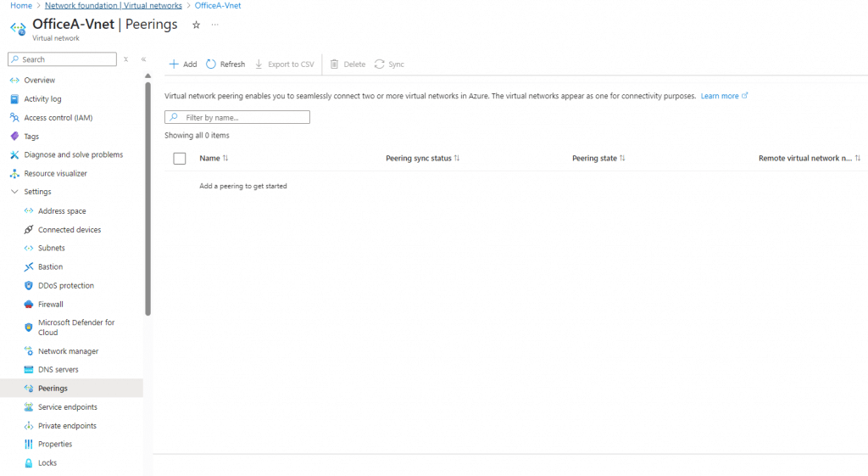Toggle the select-all peerings checkbox
The image size is (868, 476).
pyautogui.click(x=179, y=159)
